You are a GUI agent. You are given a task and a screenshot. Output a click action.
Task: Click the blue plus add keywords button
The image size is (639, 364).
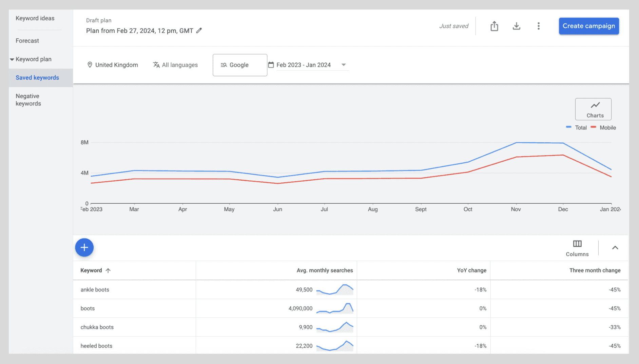pyautogui.click(x=84, y=247)
